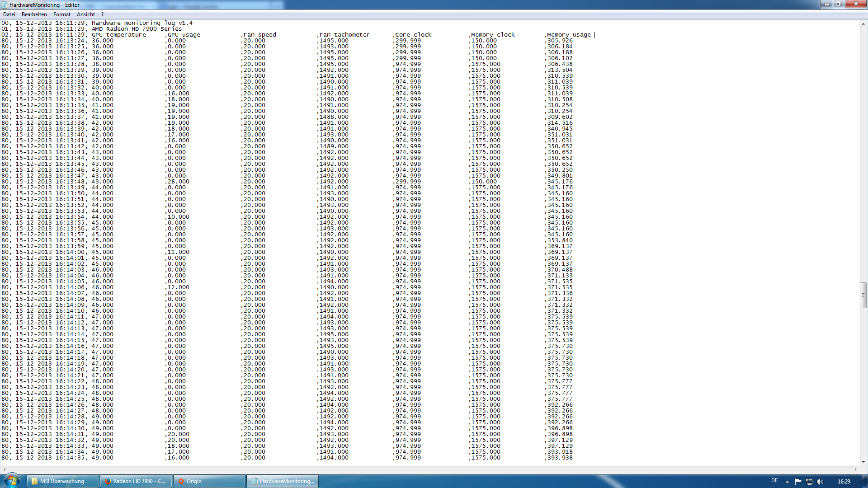Screen dimensions: 868x488
Task: Click the horizontal scrollbar right arrow
Action: click(856, 469)
